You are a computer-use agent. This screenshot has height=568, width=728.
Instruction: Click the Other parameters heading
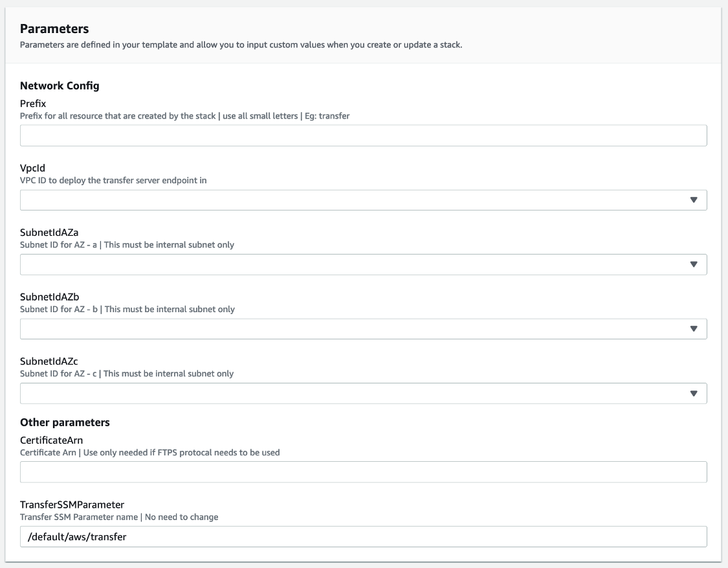coord(63,422)
